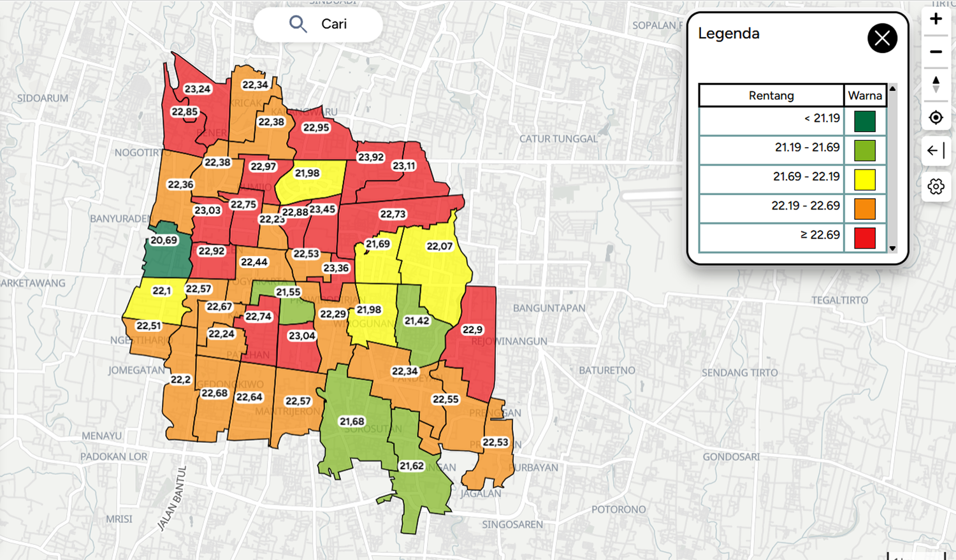
Task: Select the red legend color swatch
Action: [x=865, y=238]
